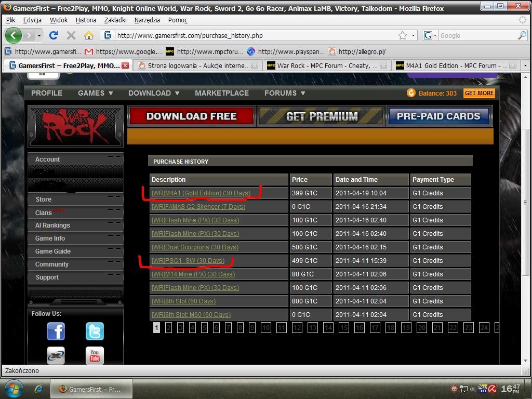Open the Edycja menu
The width and height of the screenshot is (532, 399).
[32, 20]
